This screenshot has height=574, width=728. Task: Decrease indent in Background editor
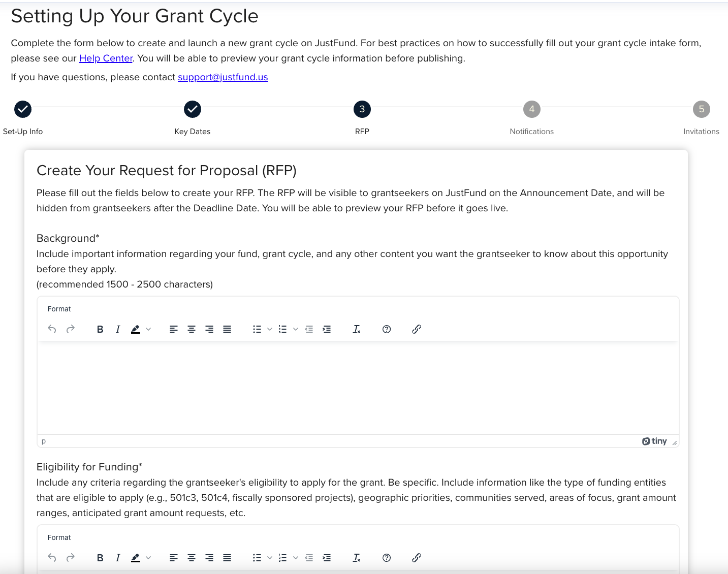(x=309, y=329)
